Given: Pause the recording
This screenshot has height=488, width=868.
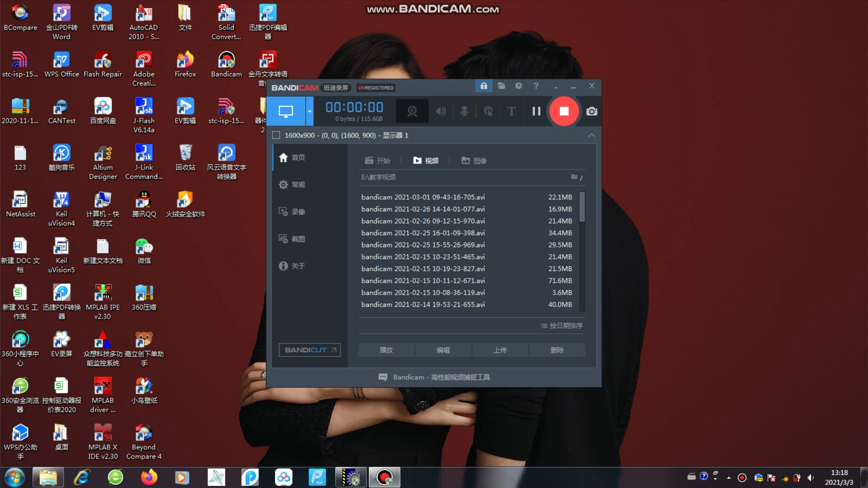Looking at the screenshot, I should coord(536,111).
